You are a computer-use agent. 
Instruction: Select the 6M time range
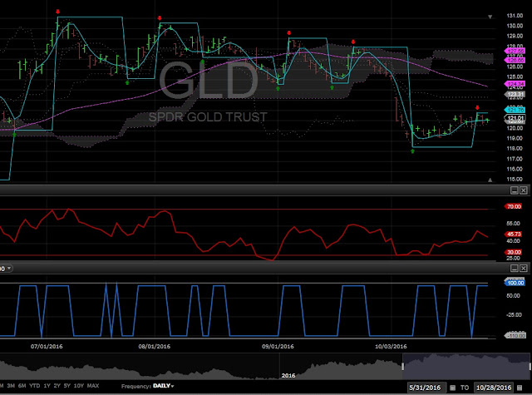pos(22,386)
